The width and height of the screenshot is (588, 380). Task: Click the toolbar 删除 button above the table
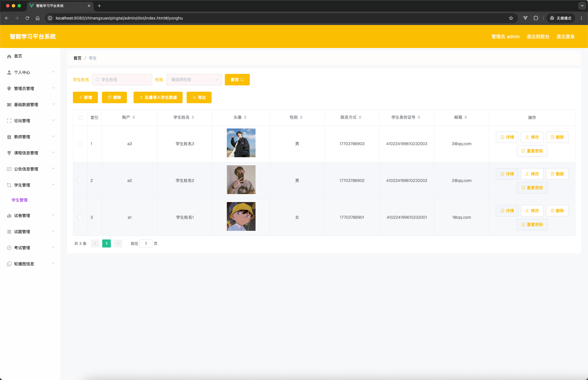click(114, 97)
